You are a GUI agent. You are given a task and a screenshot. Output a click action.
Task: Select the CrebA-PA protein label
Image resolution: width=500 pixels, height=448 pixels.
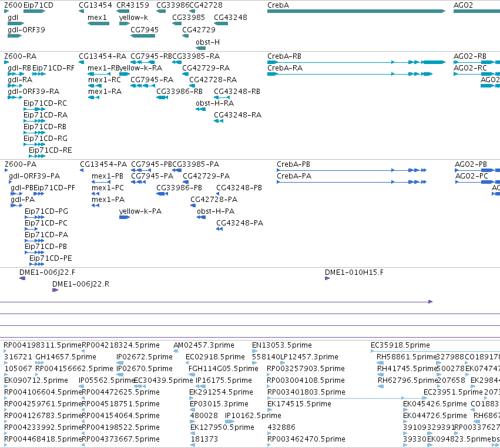[x=294, y=176]
